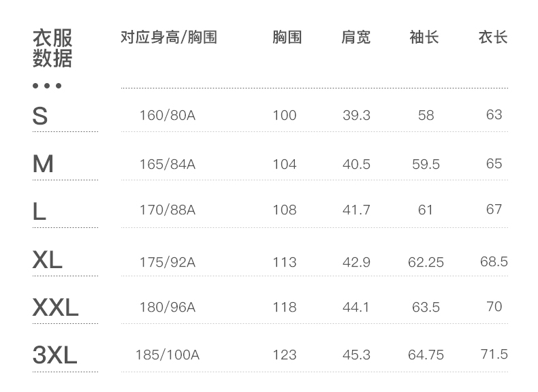Select the 3XL size row label
Image resolution: width=538 pixels, height=392 pixels.
[x=54, y=355]
